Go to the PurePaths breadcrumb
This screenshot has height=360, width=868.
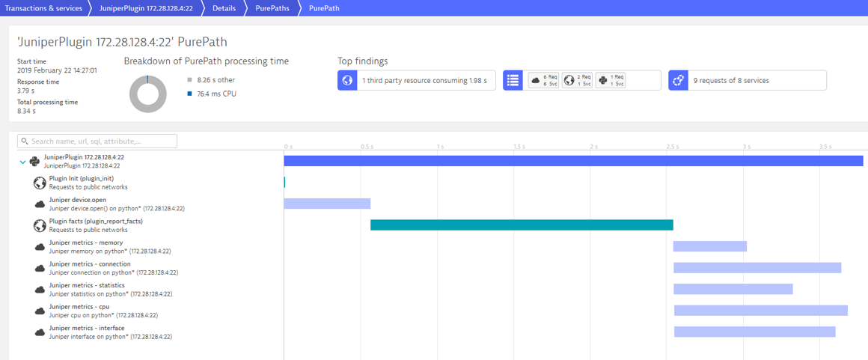271,8
